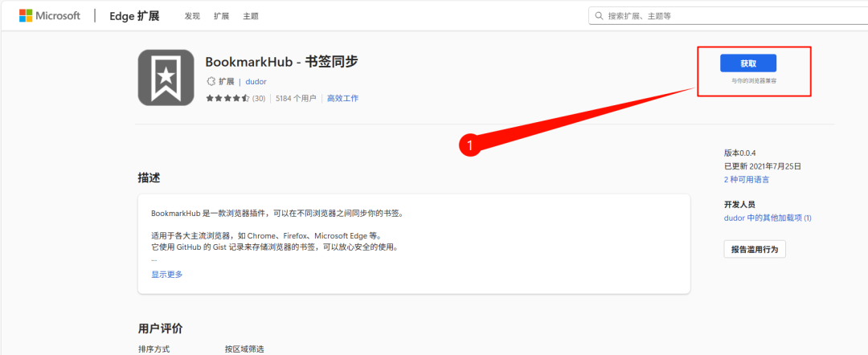Viewport: 868px width, 355px height.
Task: Click the 报告滥用行为 button
Action: click(x=755, y=250)
